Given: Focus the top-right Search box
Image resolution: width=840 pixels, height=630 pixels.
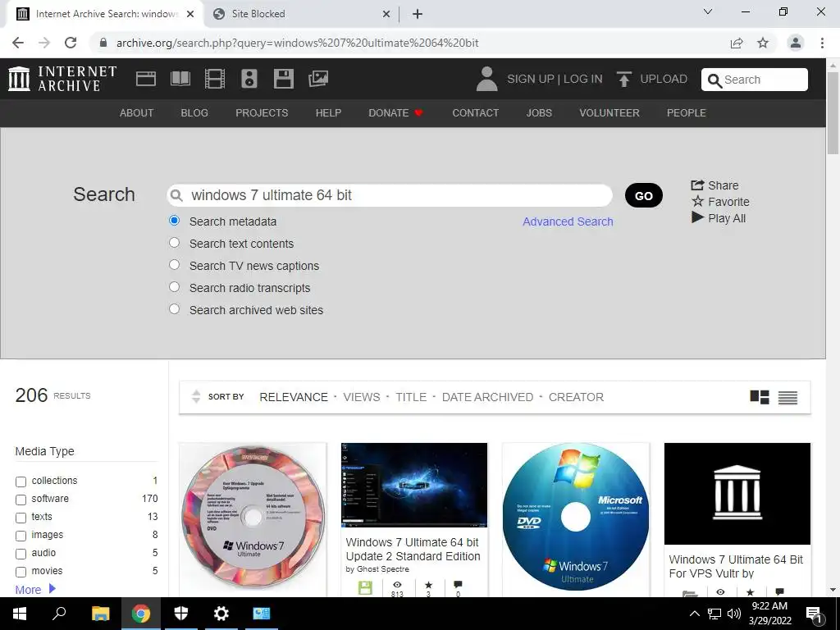Looking at the screenshot, I should coord(755,80).
